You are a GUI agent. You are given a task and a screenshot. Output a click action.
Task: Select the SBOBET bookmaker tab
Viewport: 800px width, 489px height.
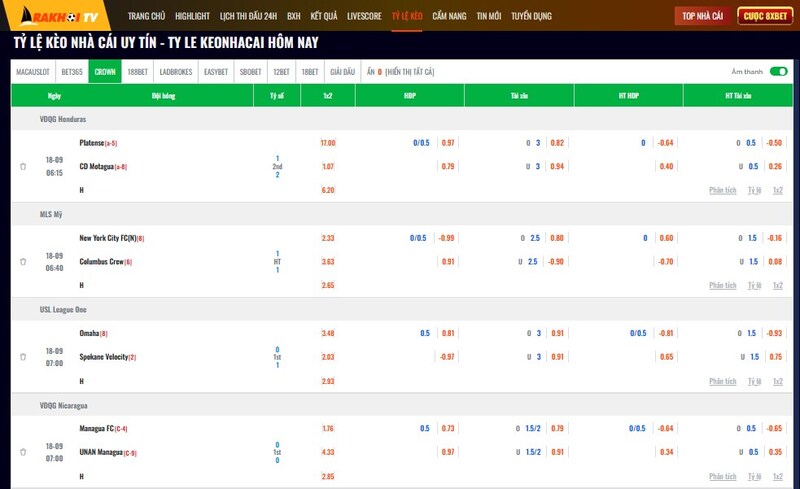(251, 72)
